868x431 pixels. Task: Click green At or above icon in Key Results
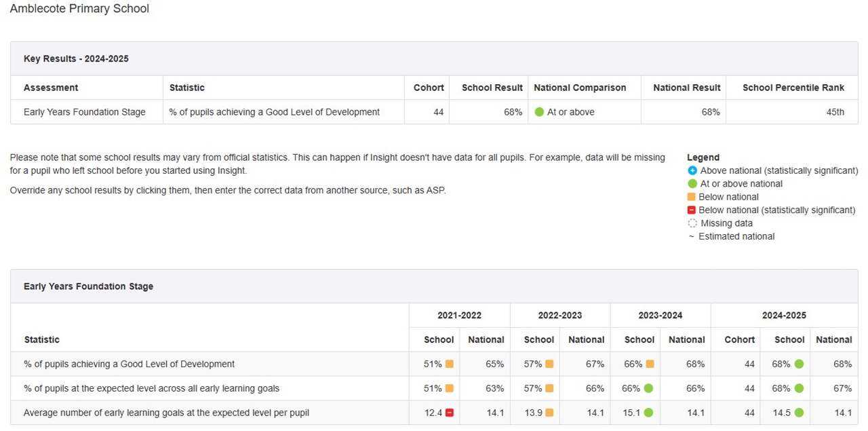[539, 112]
